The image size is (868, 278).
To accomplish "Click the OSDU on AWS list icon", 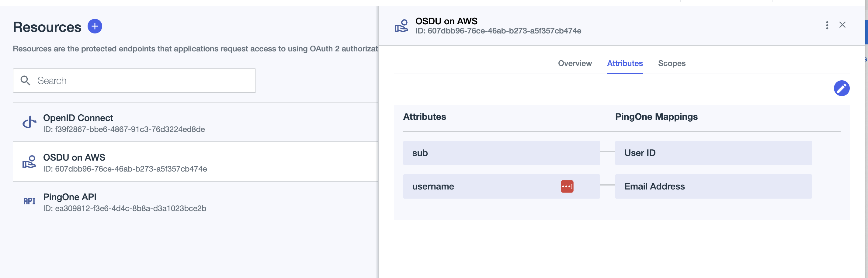I will (29, 162).
